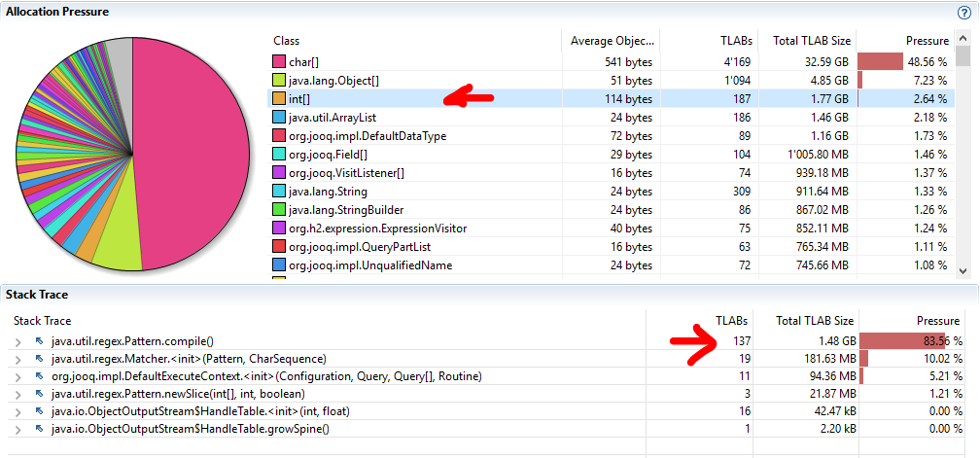Screen dimensions: 980x458
Task: Expand the Pattern.compile() stack trace
Action: (18, 341)
